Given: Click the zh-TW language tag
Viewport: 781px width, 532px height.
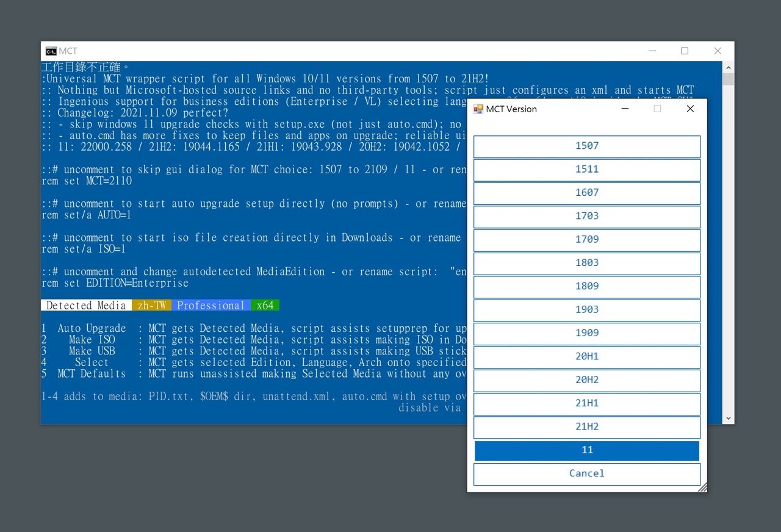Looking at the screenshot, I should point(152,306).
